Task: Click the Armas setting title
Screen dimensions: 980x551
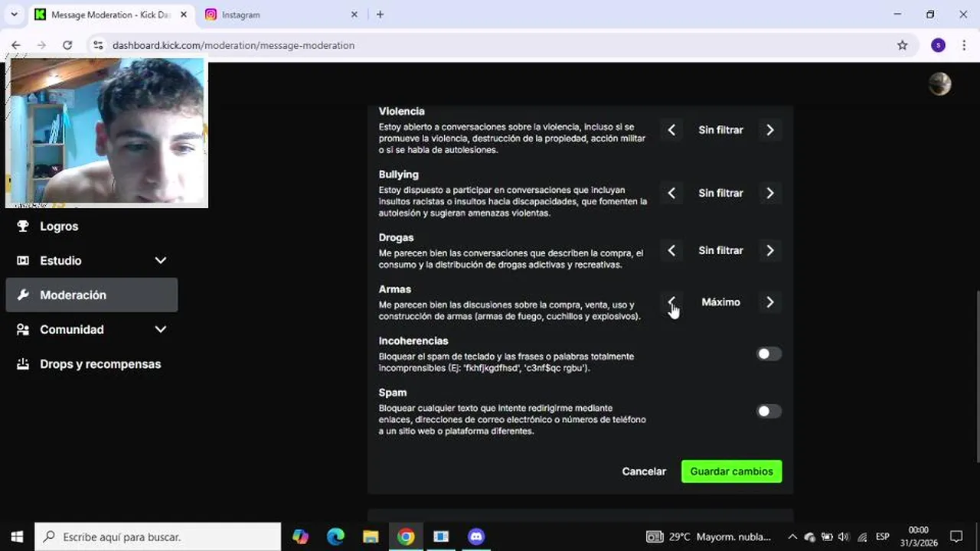Action: (x=395, y=289)
